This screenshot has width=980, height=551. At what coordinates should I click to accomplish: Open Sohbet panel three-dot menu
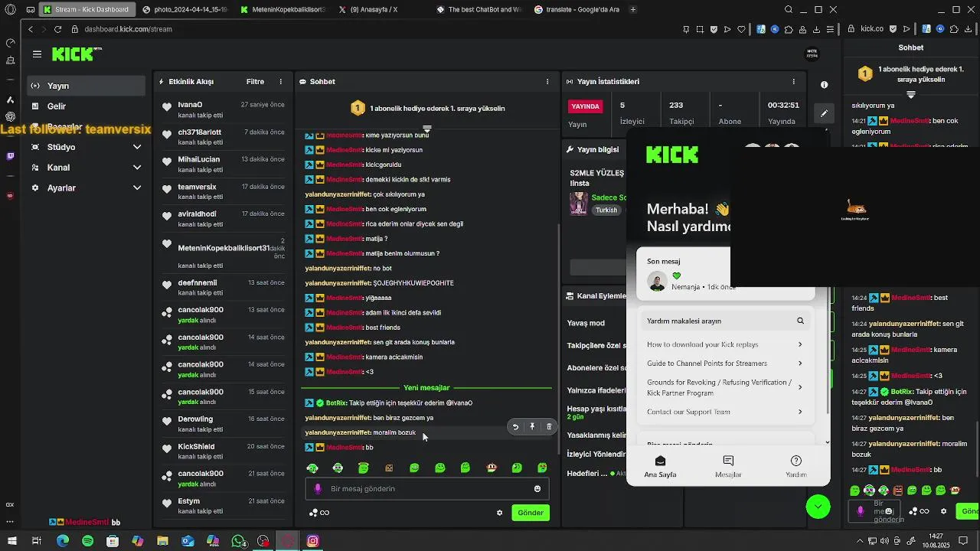(x=547, y=82)
